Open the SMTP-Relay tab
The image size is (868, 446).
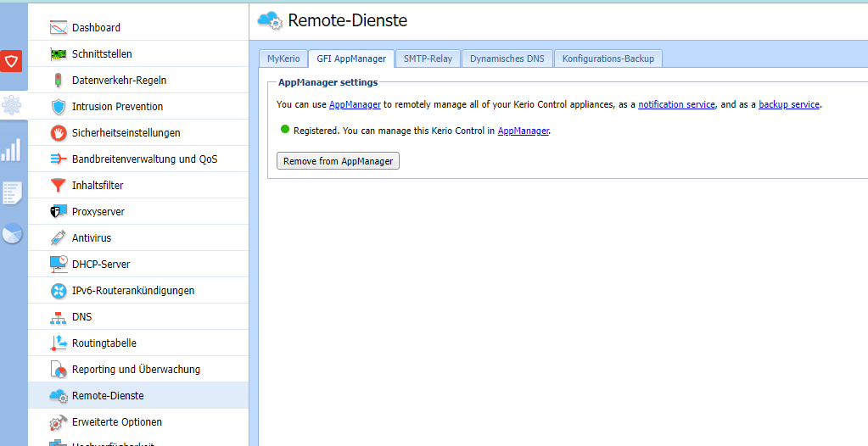(428, 59)
